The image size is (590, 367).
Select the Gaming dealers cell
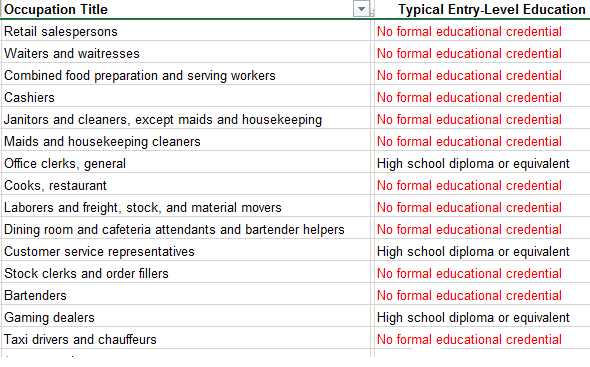point(186,317)
